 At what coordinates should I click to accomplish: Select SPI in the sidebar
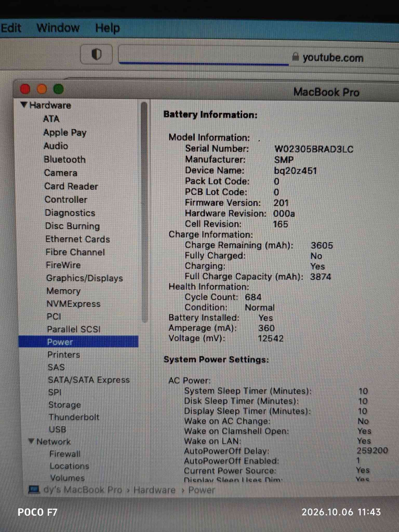point(55,392)
